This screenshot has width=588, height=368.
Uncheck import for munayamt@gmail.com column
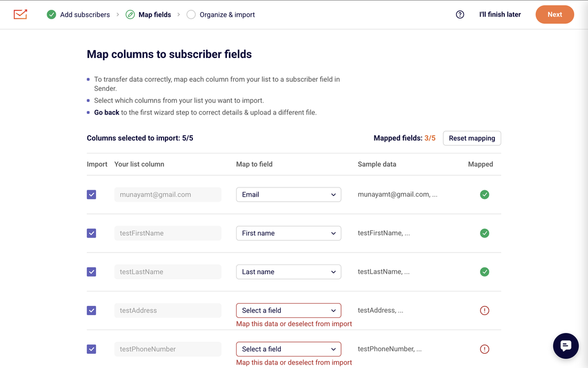pyautogui.click(x=91, y=194)
